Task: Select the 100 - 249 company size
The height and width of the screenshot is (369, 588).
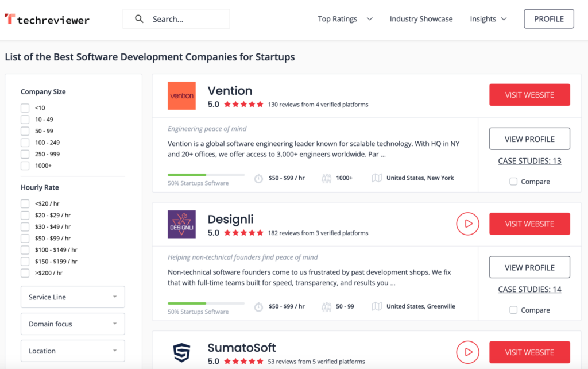Action: point(25,143)
